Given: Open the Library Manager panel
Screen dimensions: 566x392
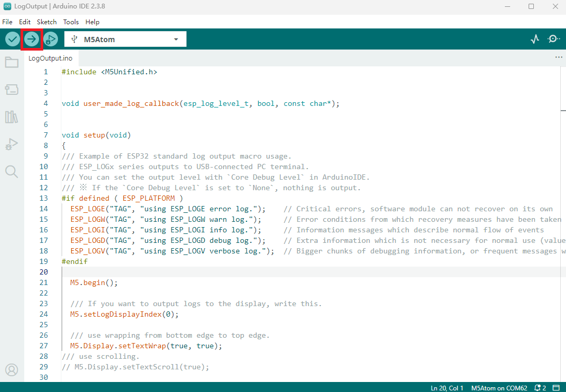Looking at the screenshot, I should 12,117.
